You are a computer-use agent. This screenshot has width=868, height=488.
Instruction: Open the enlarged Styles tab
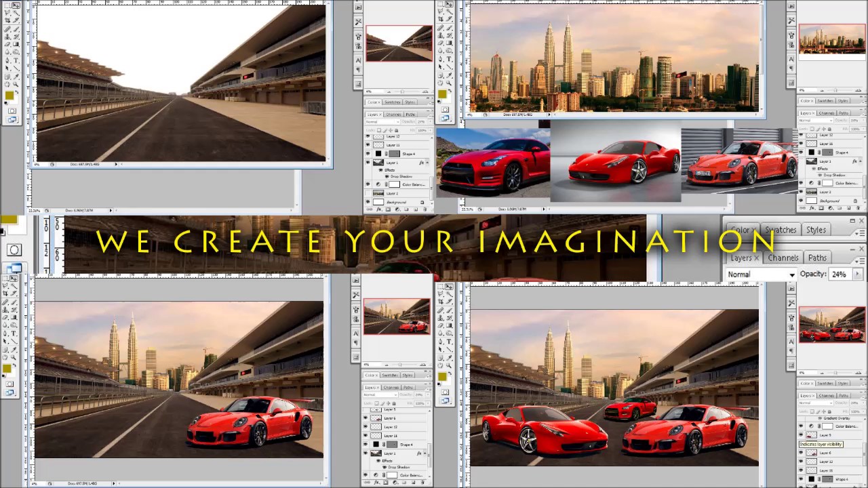click(816, 230)
